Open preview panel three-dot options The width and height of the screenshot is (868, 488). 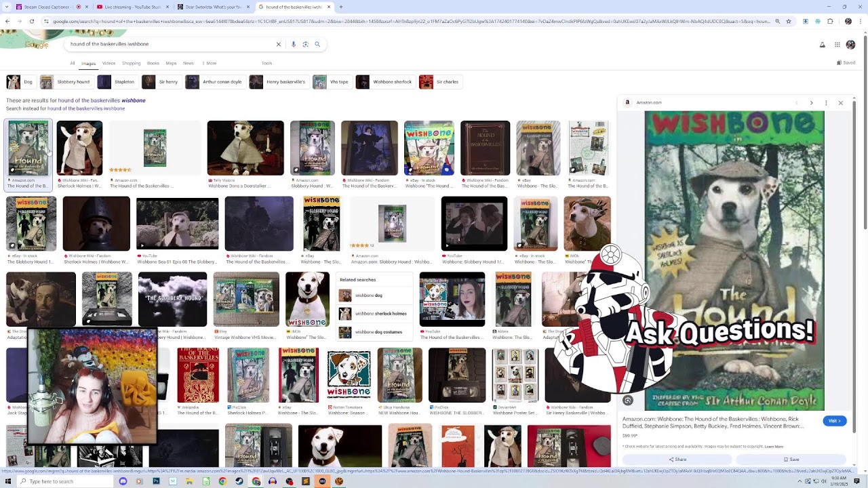pyautogui.click(x=826, y=103)
